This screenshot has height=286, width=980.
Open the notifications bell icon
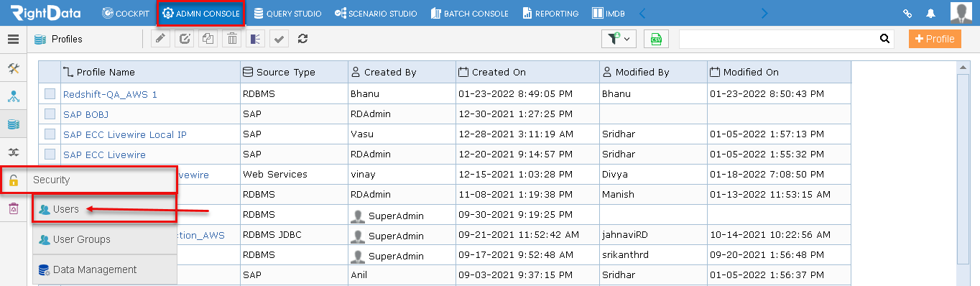click(930, 13)
